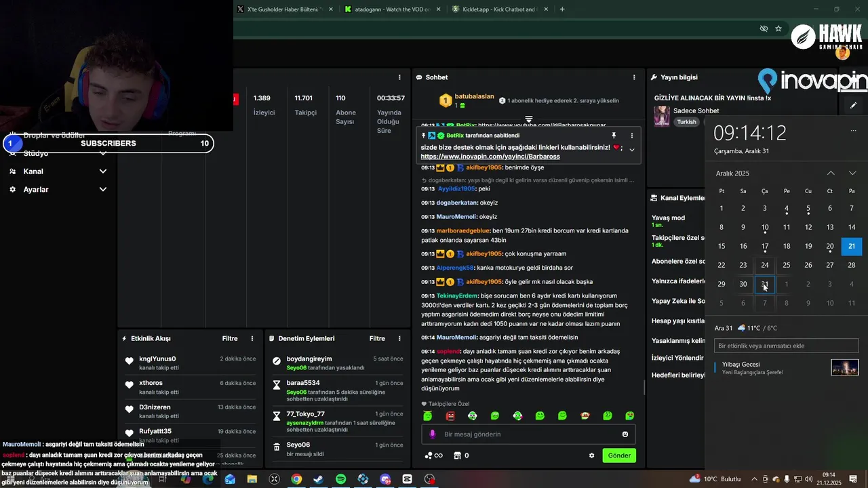Select December 24 in the calendar

coord(765,265)
